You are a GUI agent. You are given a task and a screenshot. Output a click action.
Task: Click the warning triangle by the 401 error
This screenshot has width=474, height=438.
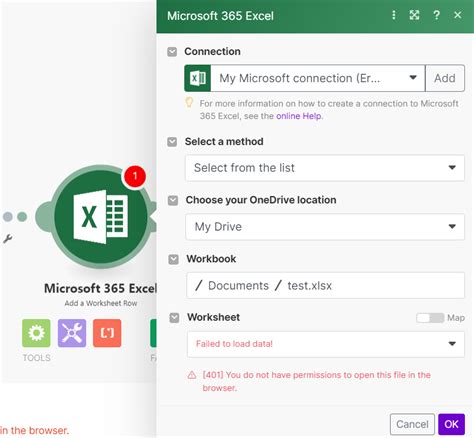tap(192, 375)
